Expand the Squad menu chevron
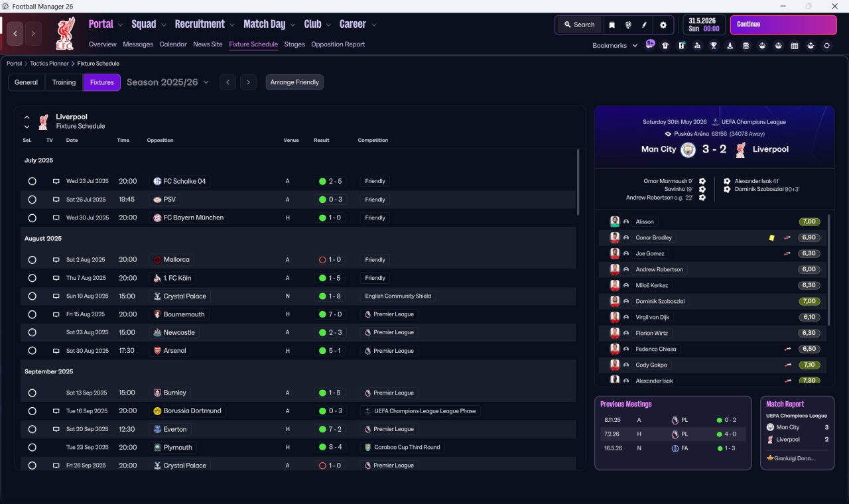 pos(163,25)
